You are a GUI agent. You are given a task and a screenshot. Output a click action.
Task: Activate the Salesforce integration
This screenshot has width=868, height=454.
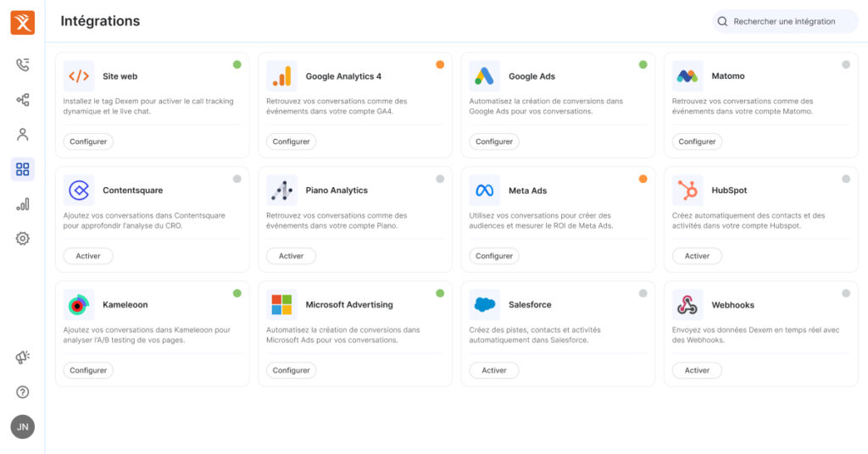[494, 370]
